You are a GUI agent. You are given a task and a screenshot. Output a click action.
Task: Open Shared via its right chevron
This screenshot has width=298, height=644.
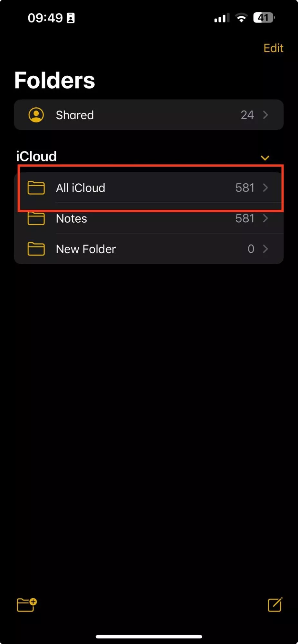265,115
